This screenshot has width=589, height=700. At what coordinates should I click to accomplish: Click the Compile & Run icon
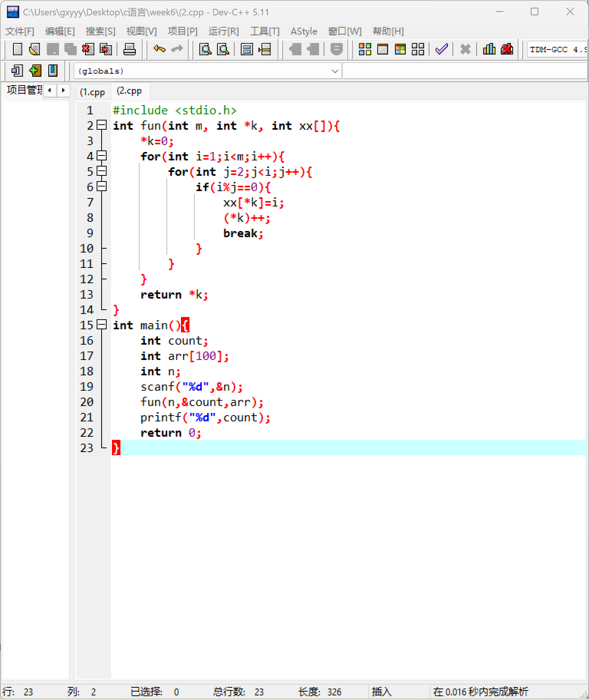(400, 49)
